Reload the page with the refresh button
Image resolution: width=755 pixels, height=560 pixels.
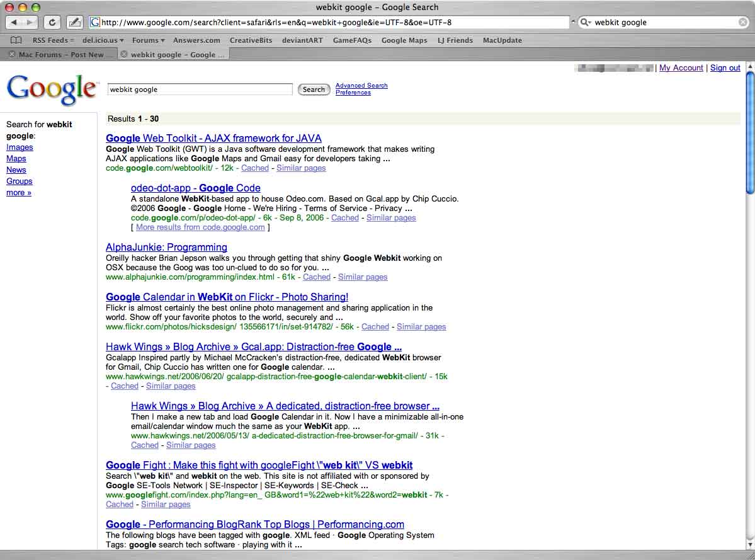[52, 22]
